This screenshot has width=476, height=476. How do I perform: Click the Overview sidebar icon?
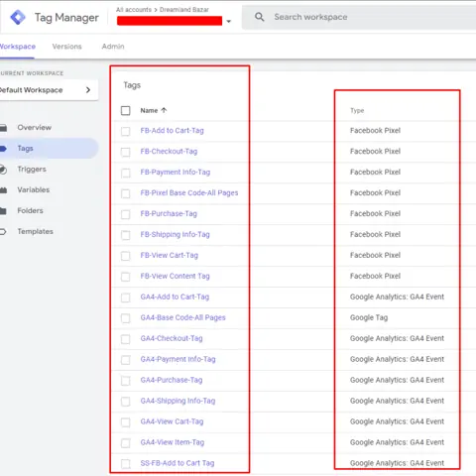click(3, 128)
